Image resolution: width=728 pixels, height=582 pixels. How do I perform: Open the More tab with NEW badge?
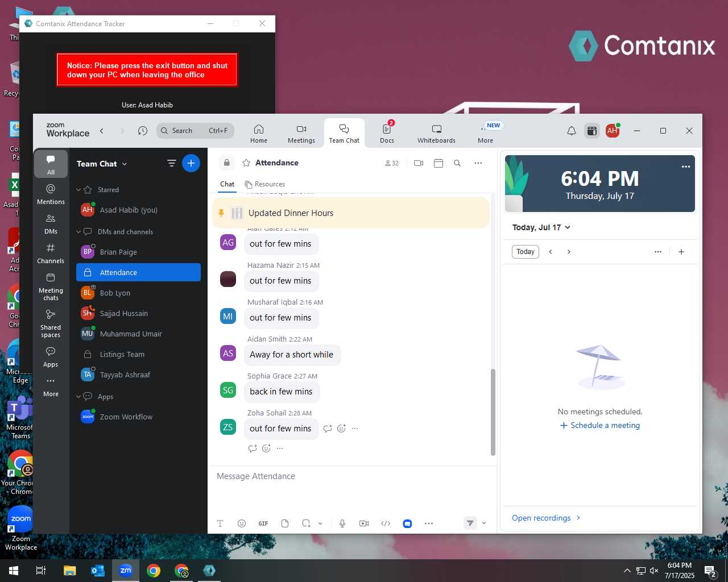pyautogui.click(x=486, y=134)
